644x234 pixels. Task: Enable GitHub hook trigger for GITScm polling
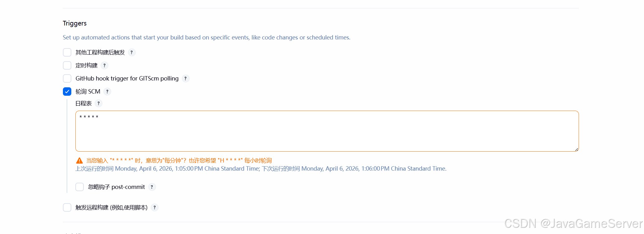(67, 78)
